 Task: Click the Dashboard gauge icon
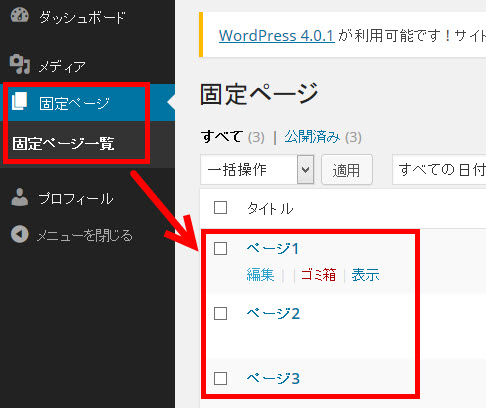(x=20, y=15)
